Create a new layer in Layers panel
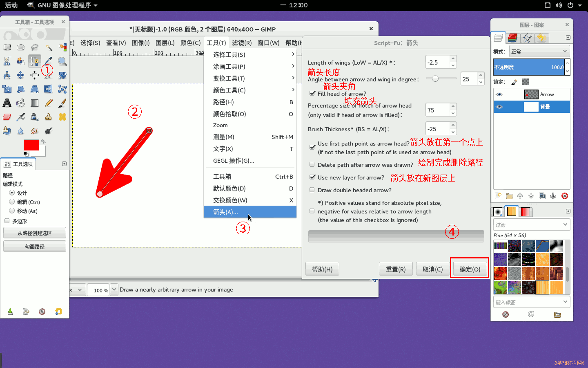The image size is (588, 368). (x=498, y=196)
